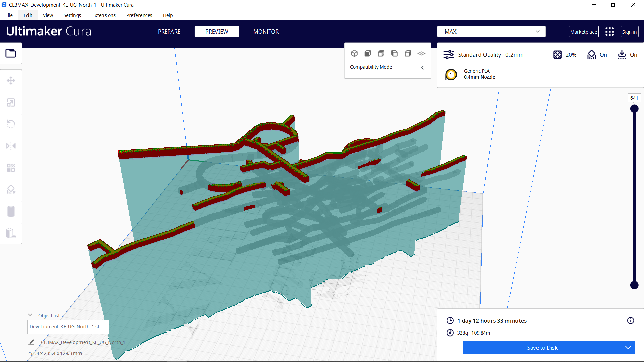The width and height of the screenshot is (644, 362).
Task: Open the Per Model Settings tool
Action: pos(11,168)
